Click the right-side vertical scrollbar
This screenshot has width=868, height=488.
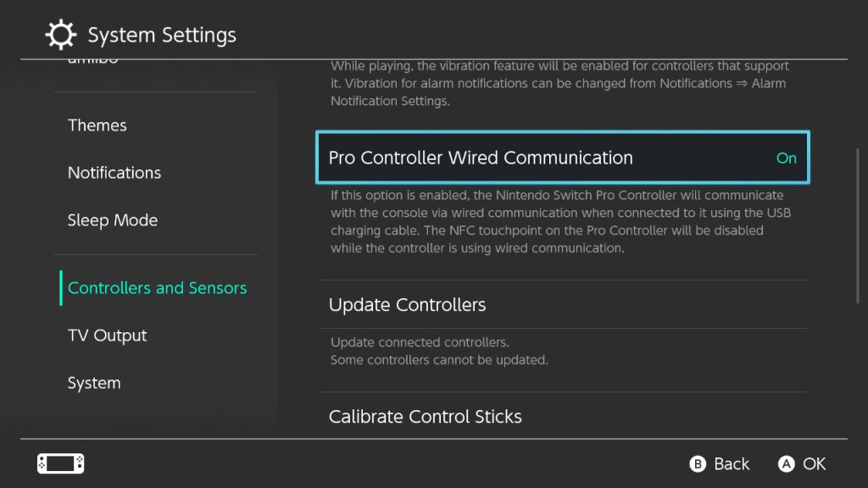pos(857,225)
